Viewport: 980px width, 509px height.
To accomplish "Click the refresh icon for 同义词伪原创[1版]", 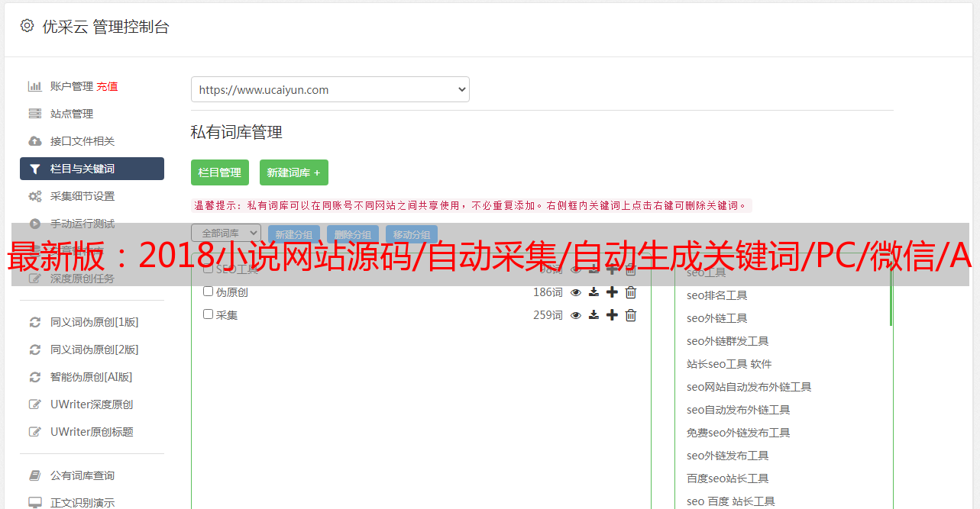I will coord(34,322).
